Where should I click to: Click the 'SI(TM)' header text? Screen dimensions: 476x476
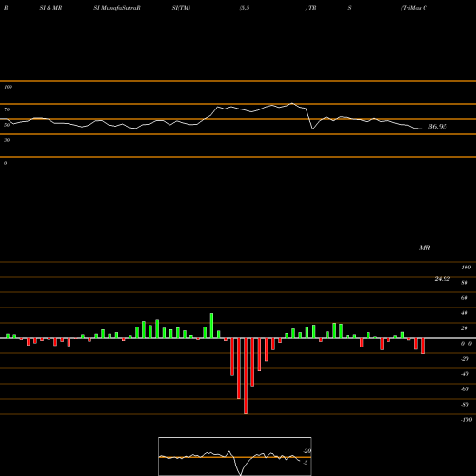click(181, 8)
